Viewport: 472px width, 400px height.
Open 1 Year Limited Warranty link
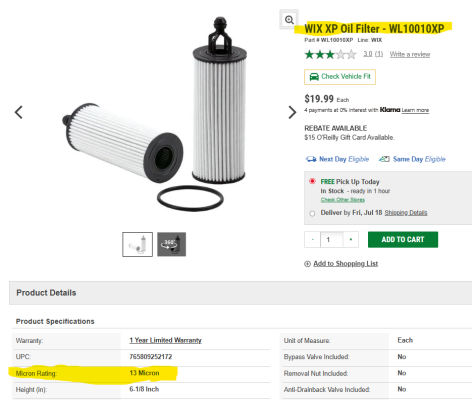pos(166,340)
